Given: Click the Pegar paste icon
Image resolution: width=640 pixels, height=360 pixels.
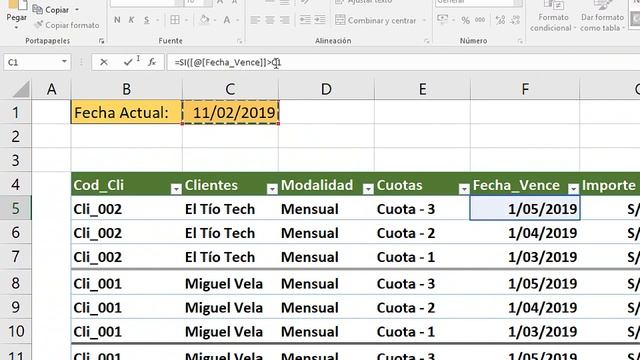Looking at the screenshot, I should tap(17, 5).
